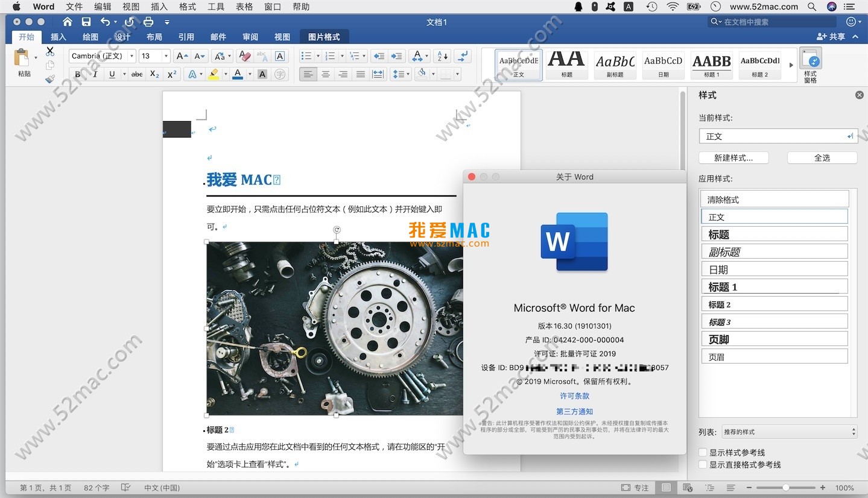Image resolution: width=868 pixels, height=498 pixels.
Task: Toggle character border A button
Action: (280, 56)
